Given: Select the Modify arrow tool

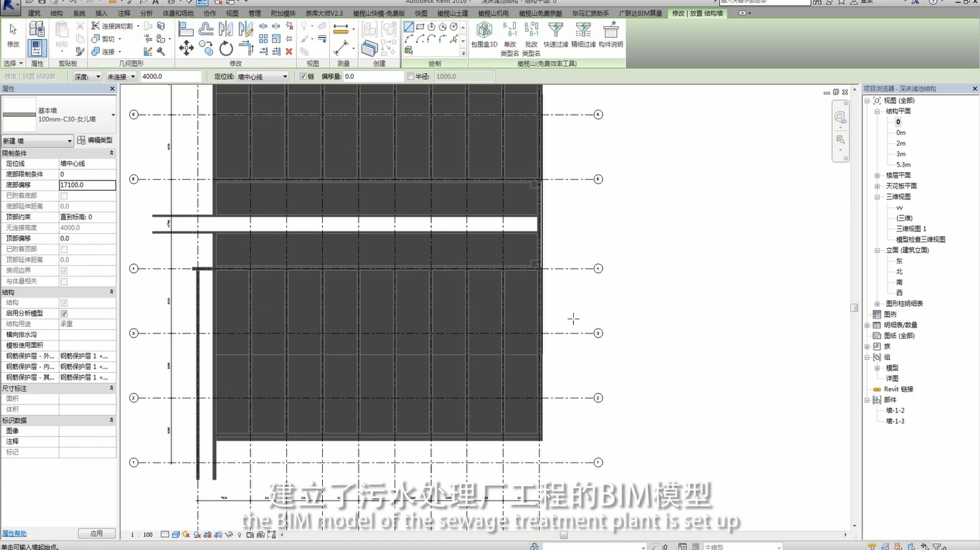Looking at the screenshot, I should coord(13,34).
